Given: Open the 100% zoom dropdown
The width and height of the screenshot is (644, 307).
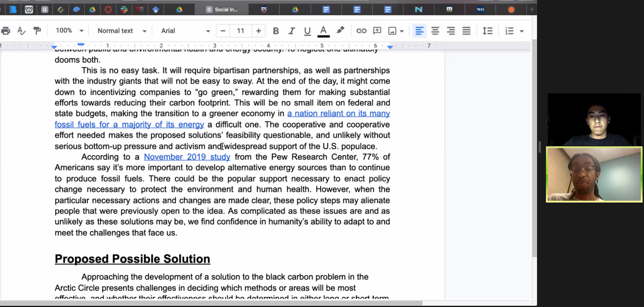Looking at the screenshot, I should pyautogui.click(x=69, y=31).
